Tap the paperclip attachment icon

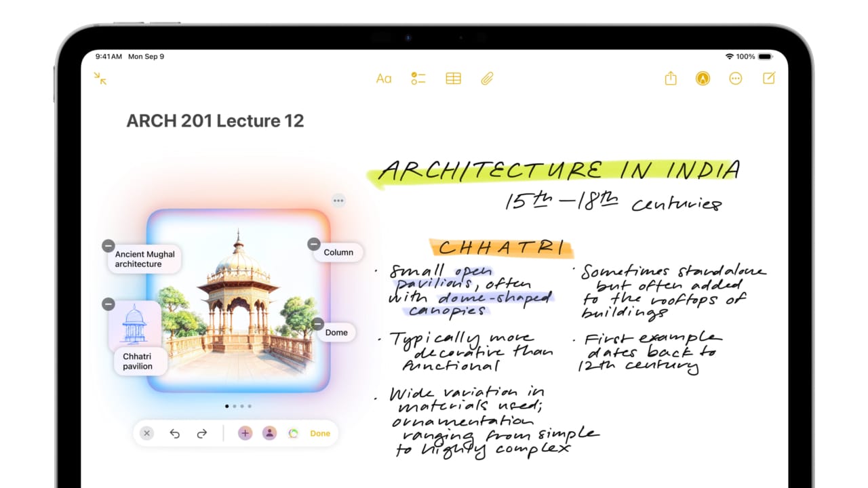coord(487,79)
